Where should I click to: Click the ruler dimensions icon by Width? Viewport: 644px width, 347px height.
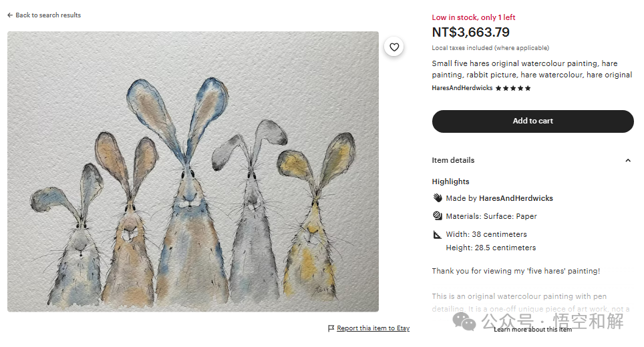point(438,235)
